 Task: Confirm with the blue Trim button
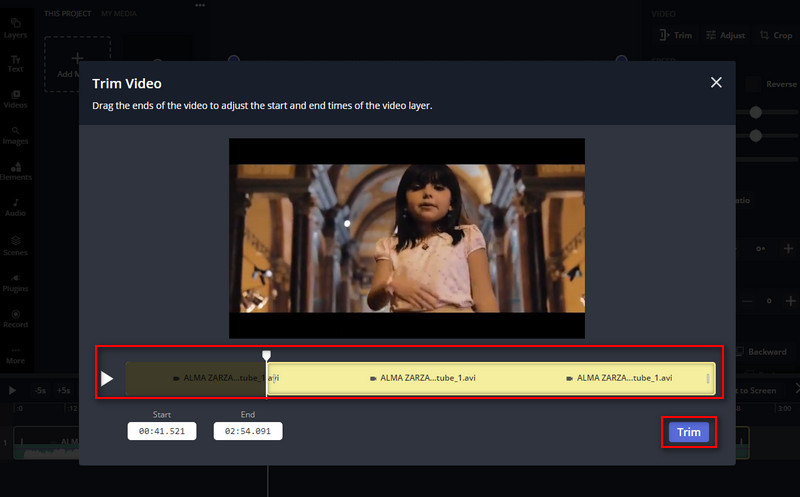689,432
